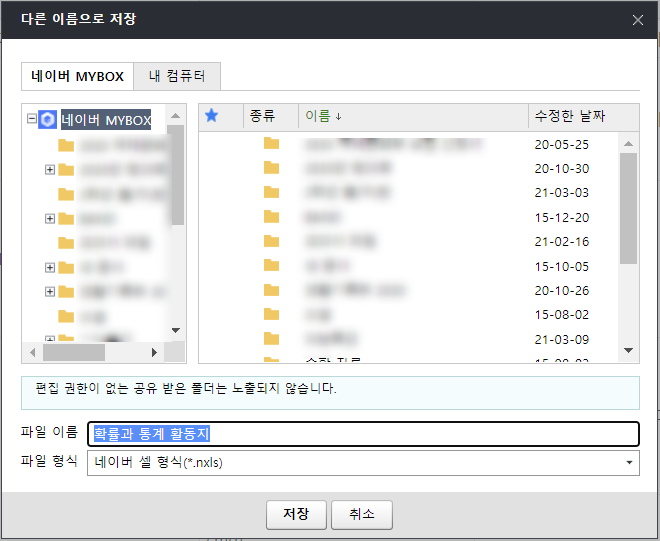Click the folder icon dated 21-03-03
This screenshot has height=541, width=660.
pyautogui.click(x=271, y=192)
